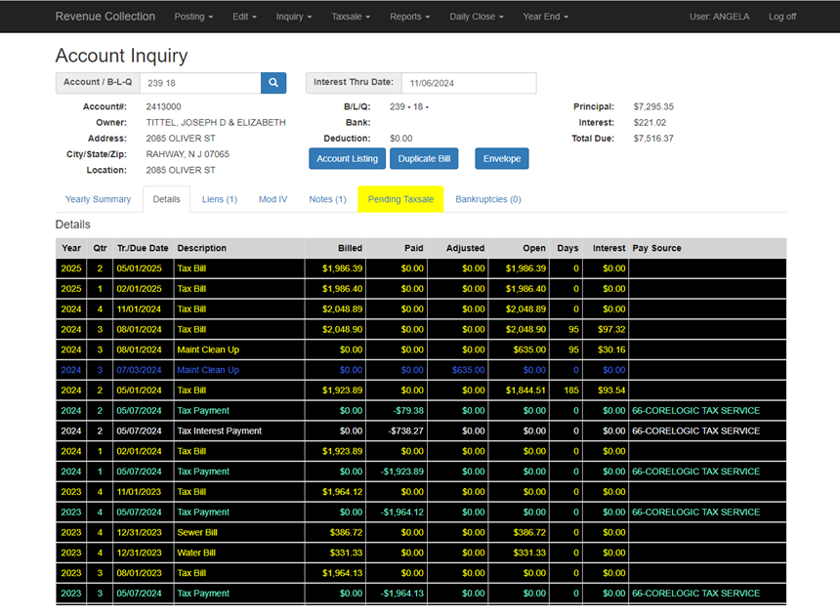
Task: Click the -$79.38 paid amount
Action: (407, 411)
